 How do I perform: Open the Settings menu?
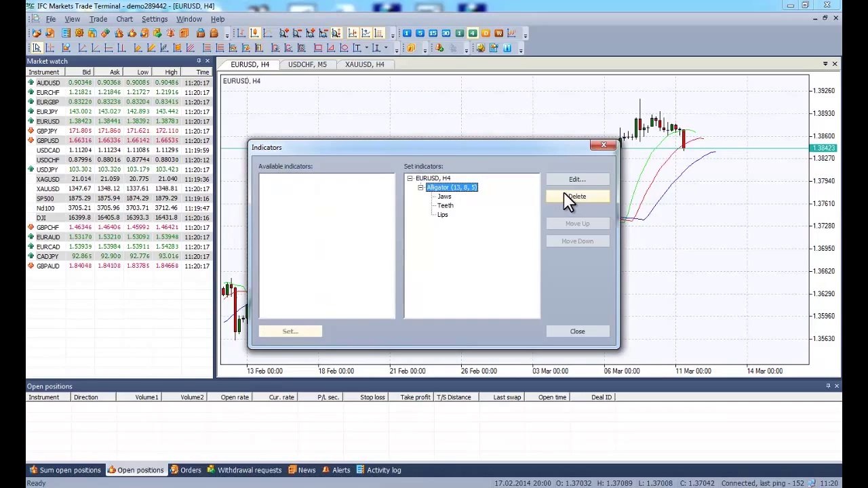(155, 19)
